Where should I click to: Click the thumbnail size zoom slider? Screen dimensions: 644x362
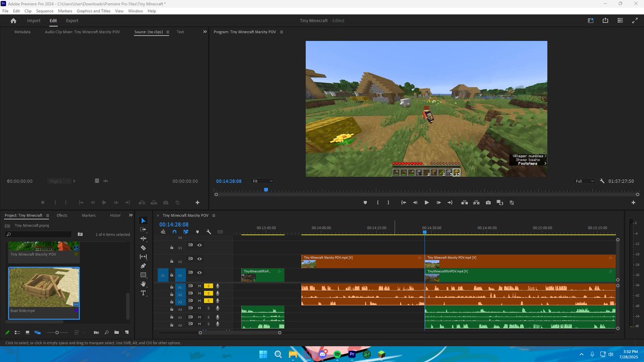pyautogui.click(x=57, y=333)
